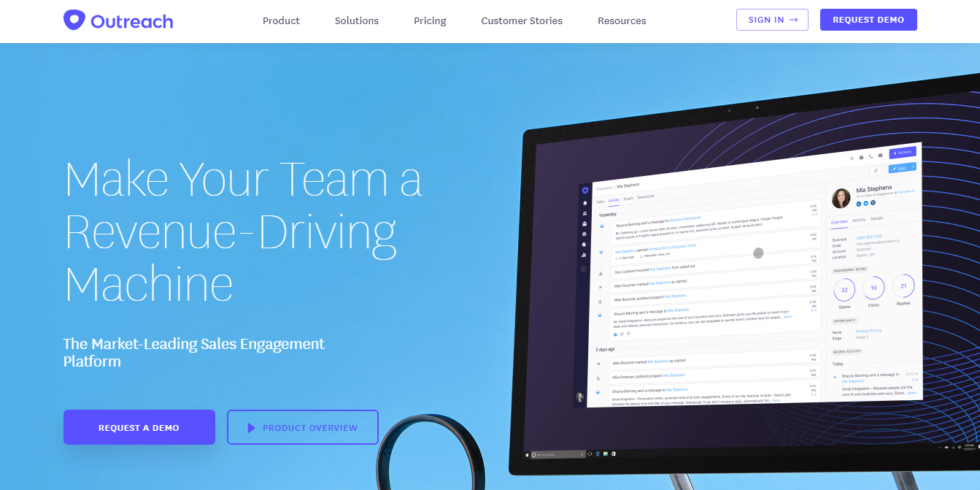Open the Store icon on the monitor taskbar

coord(613,454)
